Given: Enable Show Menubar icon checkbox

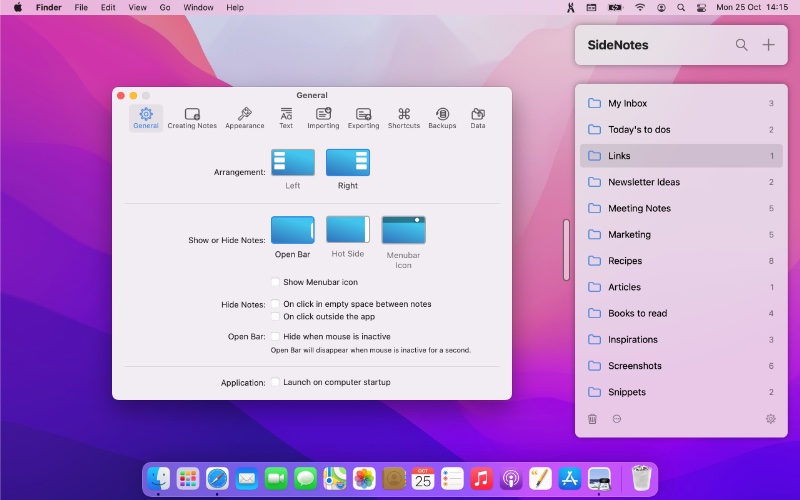Looking at the screenshot, I should 276,282.
